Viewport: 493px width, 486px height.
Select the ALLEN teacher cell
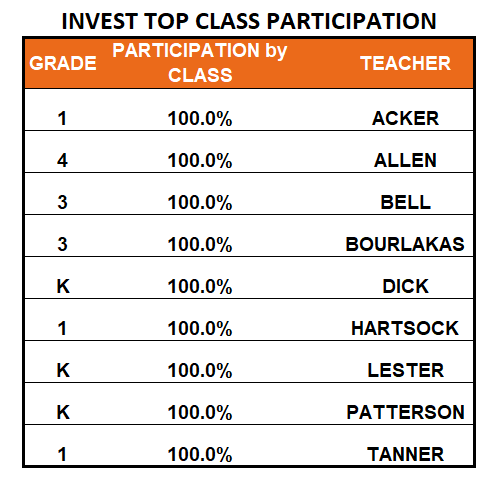coord(405,160)
